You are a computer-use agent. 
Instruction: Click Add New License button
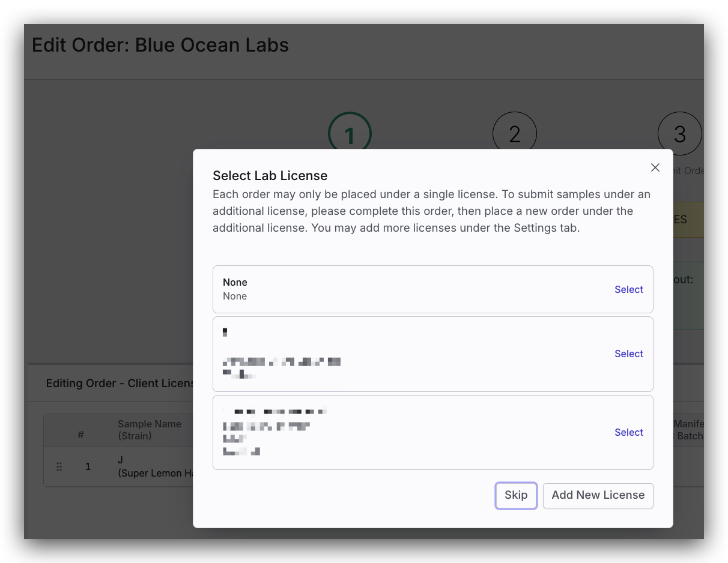click(598, 495)
